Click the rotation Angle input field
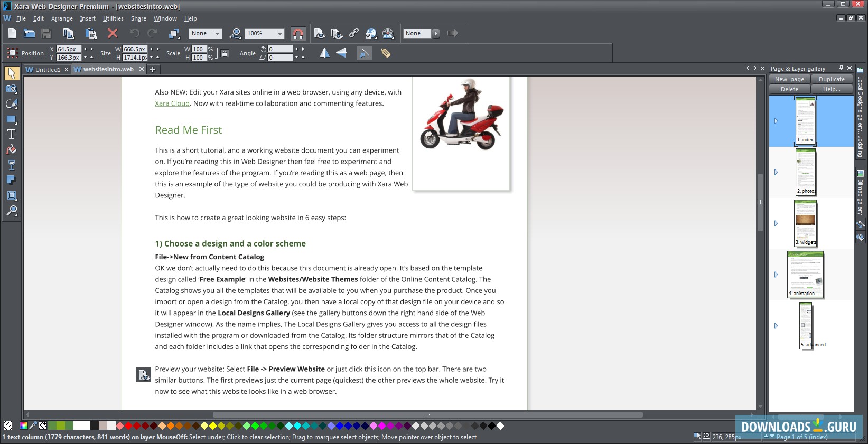This screenshot has width=868, height=444. point(281,49)
